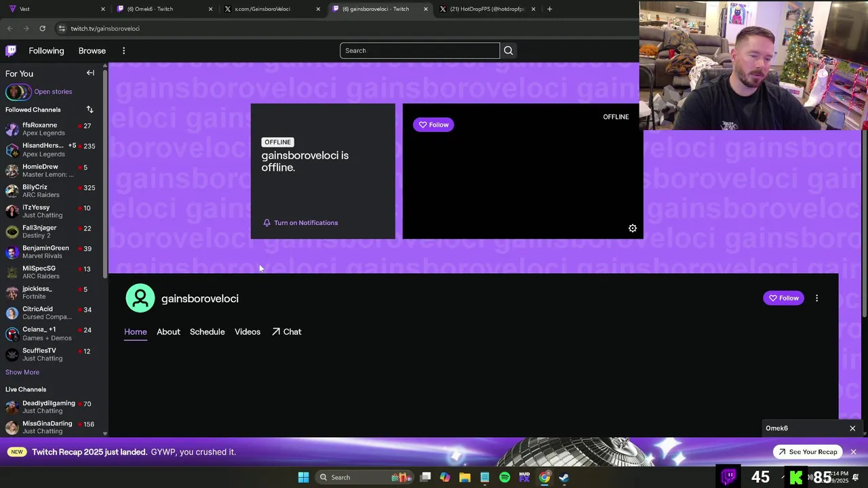This screenshot has height=488, width=868.
Task: Click Follow button on video player
Action: (433, 125)
